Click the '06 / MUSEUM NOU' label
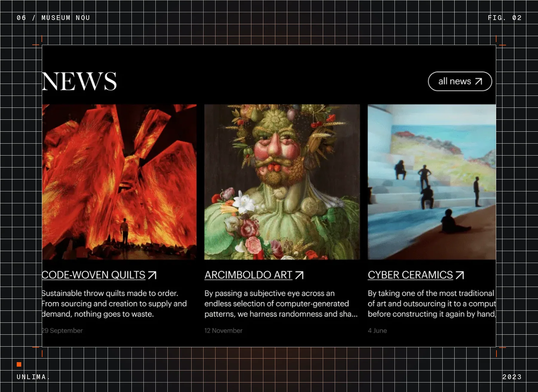The width and height of the screenshot is (538, 392). 53,18
